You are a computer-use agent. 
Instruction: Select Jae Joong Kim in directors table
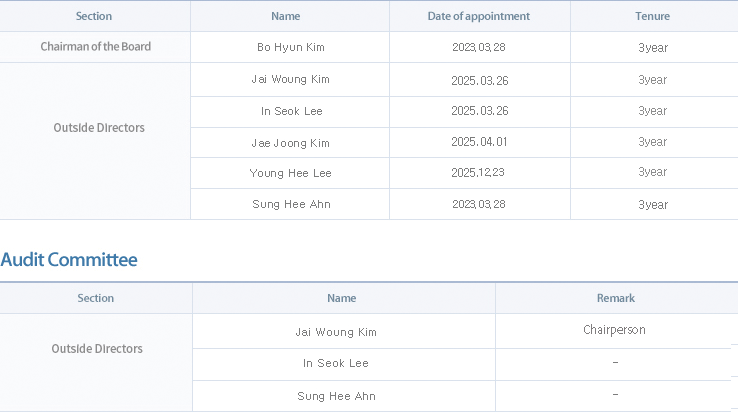(290, 143)
